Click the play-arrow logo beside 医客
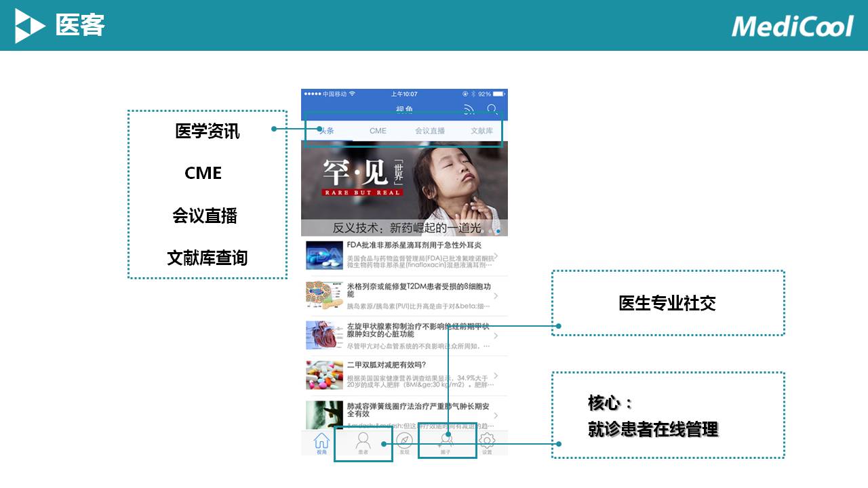Viewport: 868px width, 488px height. [x=30, y=26]
